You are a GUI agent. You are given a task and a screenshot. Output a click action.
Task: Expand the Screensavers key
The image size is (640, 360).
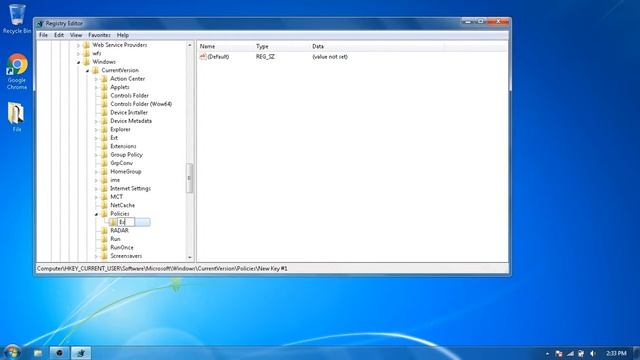(96, 257)
